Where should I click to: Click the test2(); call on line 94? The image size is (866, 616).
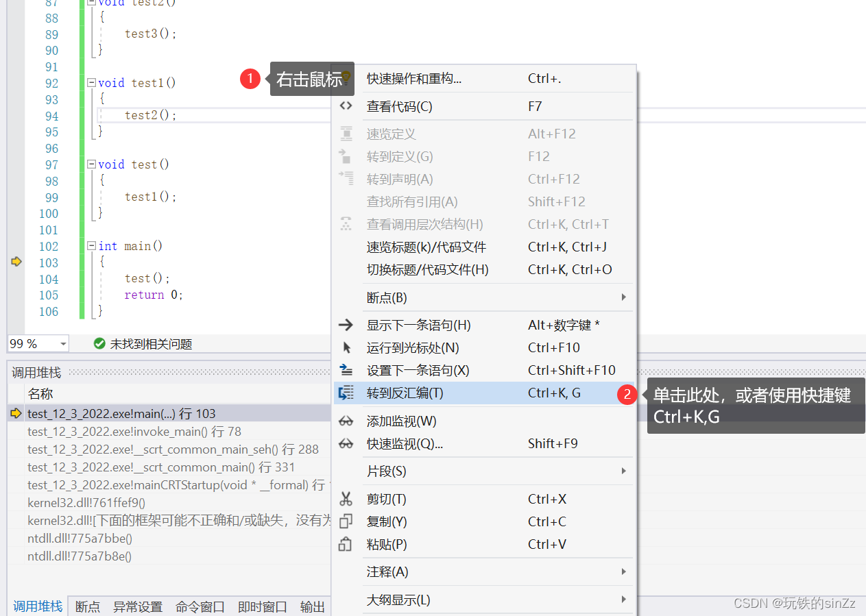pos(151,115)
